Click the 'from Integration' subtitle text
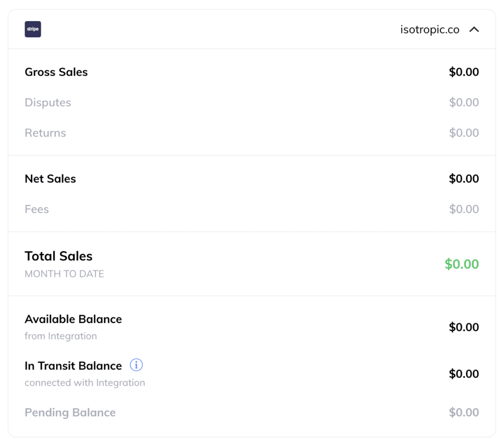This screenshot has height=448, width=503. coord(60,336)
